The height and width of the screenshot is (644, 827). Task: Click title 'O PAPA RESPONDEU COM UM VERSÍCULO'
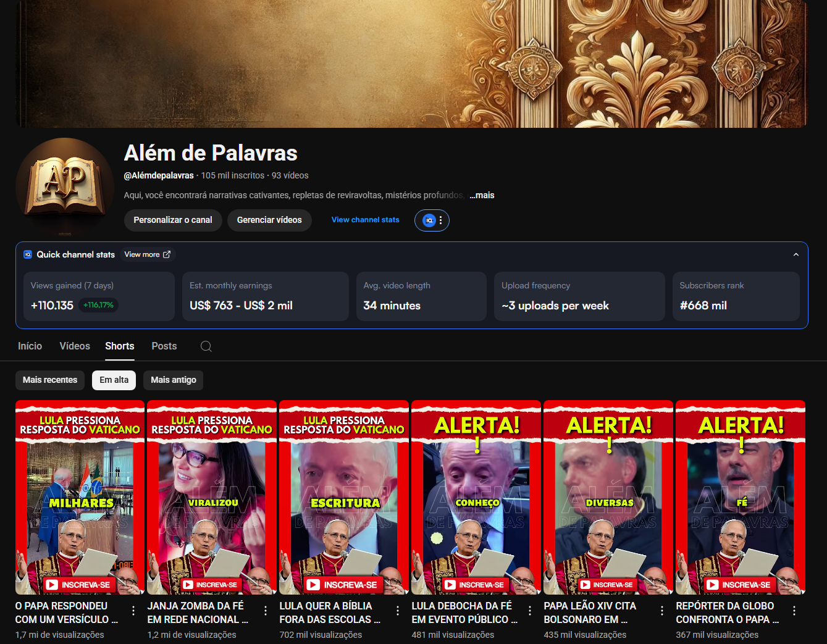tap(67, 613)
